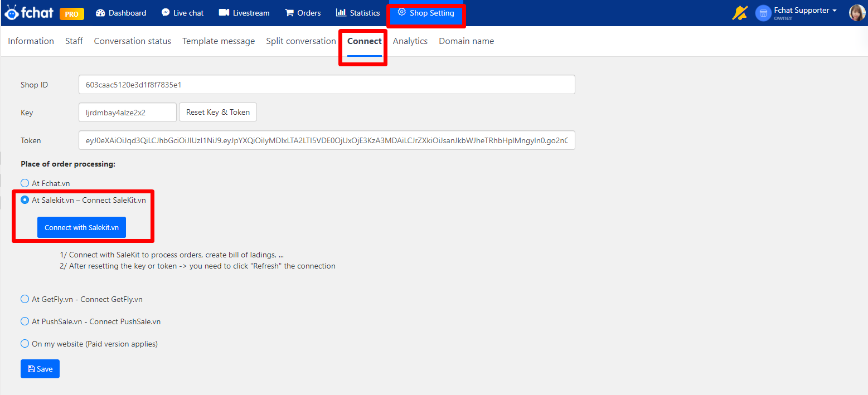Open the Conversation status tab

coord(133,41)
